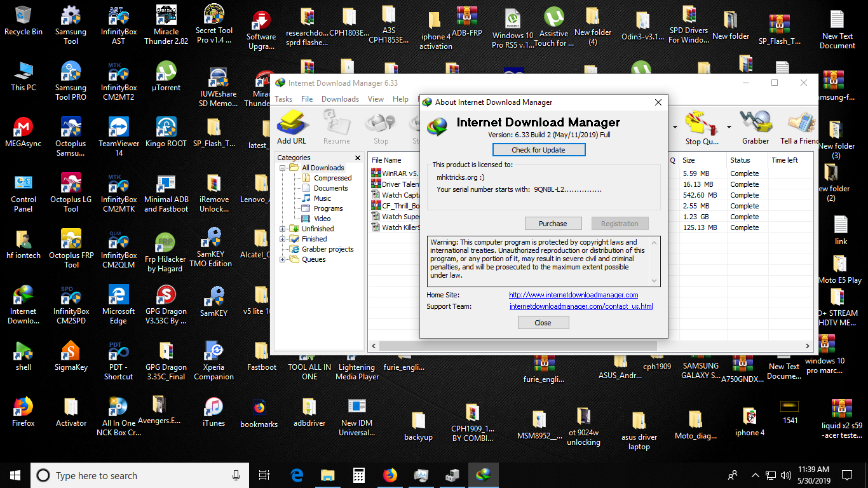868x488 pixels.
Task: Click the Resume toolbar icon
Action: pos(336,126)
